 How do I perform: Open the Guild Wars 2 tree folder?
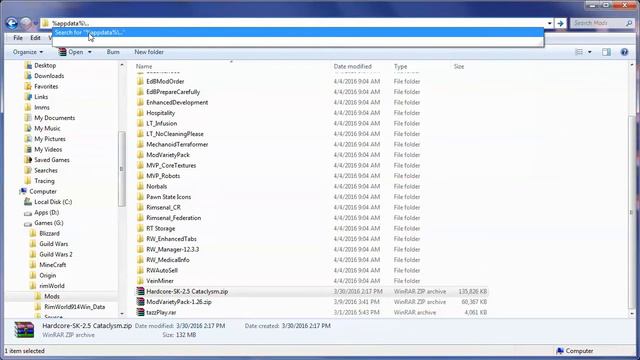pyautogui.click(x=56, y=254)
